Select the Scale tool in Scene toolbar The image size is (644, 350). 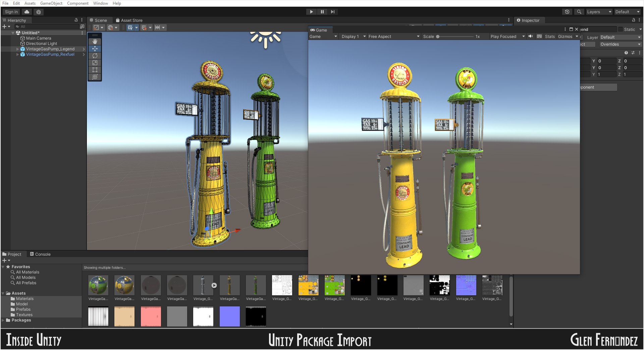pyautogui.click(x=95, y=63)
